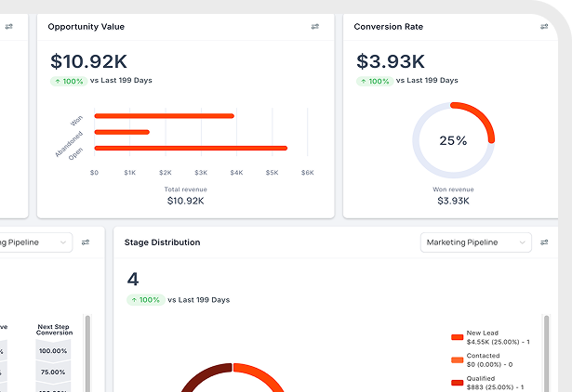Click the green 100% badge under $10.92K
This screenshot has height=392, width=572.
click(x=69, y=81)
